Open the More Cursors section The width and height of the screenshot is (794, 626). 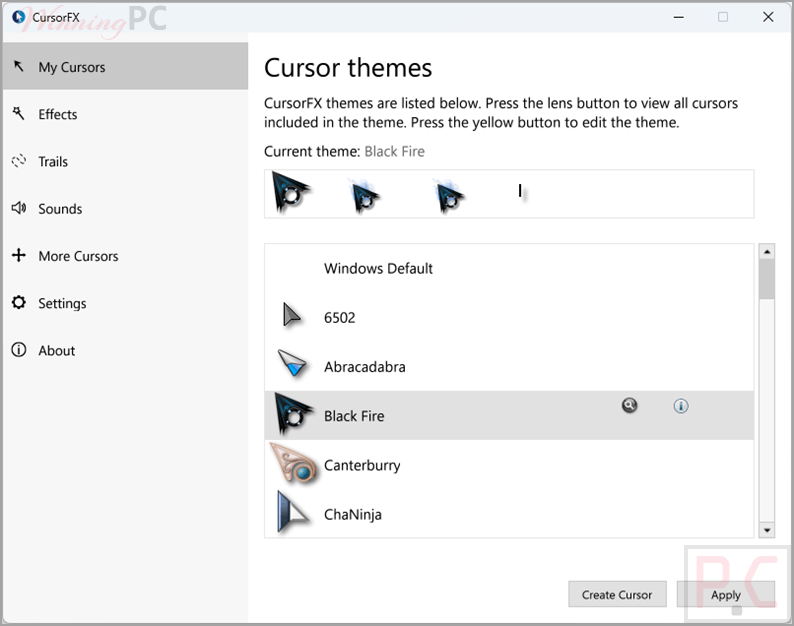tap(125, 256)
